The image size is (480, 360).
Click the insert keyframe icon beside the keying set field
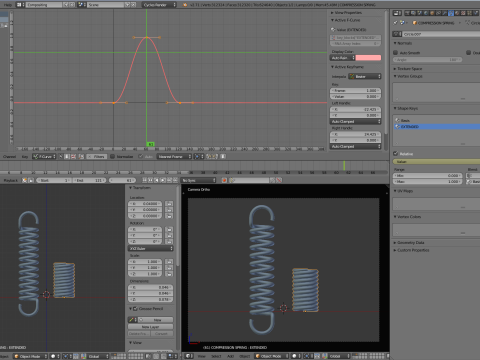tap(272, 180)
